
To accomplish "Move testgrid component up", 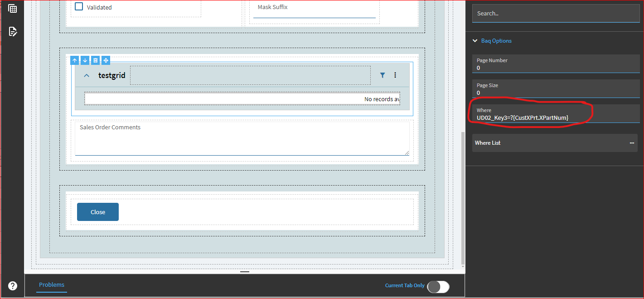I will (x=75, y=60).
